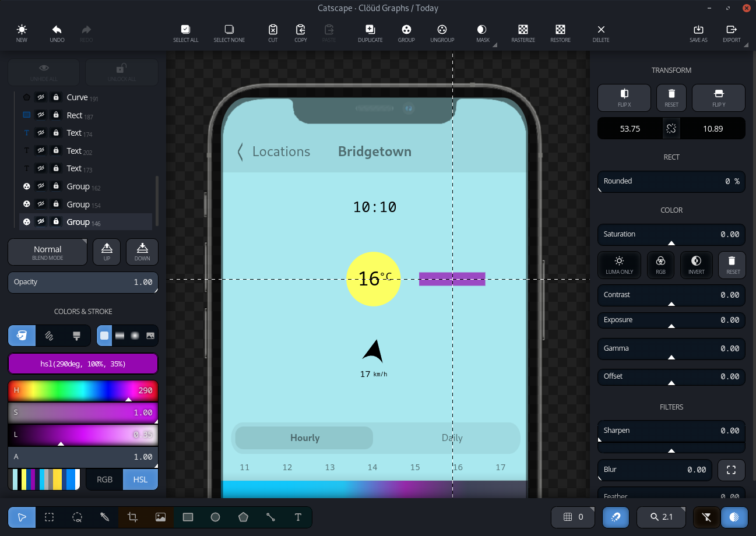Viewport: 756px width, 536px height.
Task: Click the hsl(290deg, 100%, 35%) color swatch
Action: tap(83, 364)
